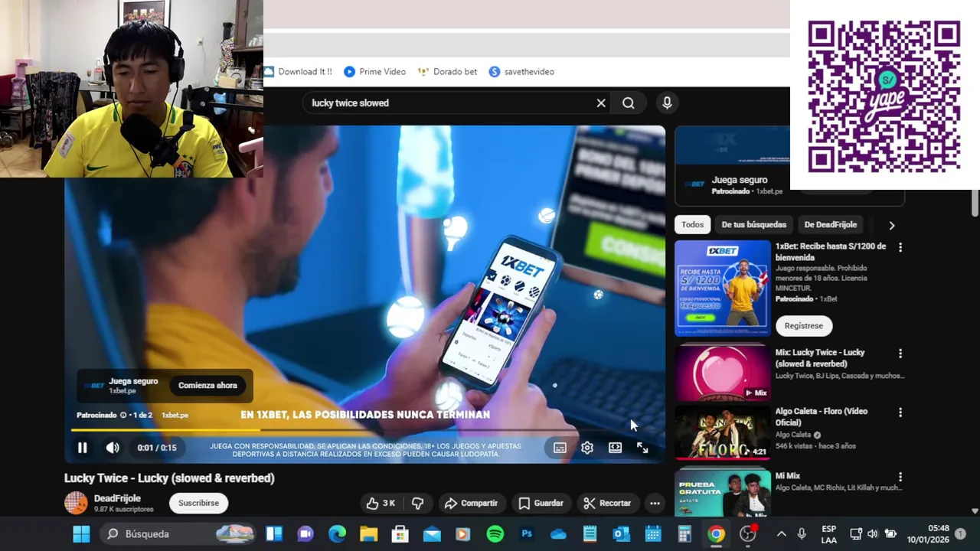The image size is (980, 551).
Task: Enter fullscreen in the video player
Action: click(642, 448)
